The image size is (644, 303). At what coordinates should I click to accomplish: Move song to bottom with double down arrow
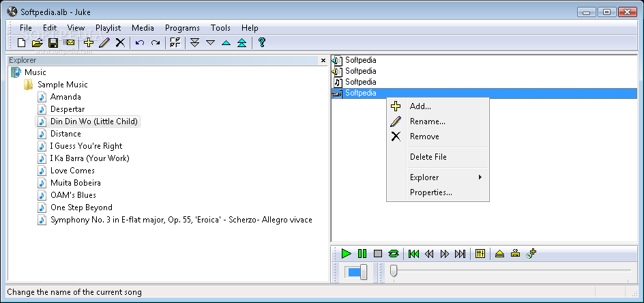194,42
